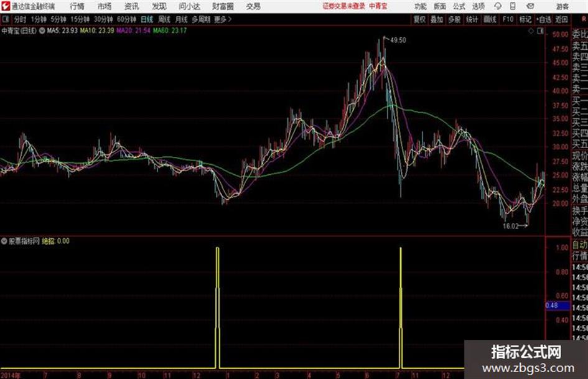The image size is (588, 379).
Task: Toggle the left sidebar panel icon
Action: click(x=5, y=19)
